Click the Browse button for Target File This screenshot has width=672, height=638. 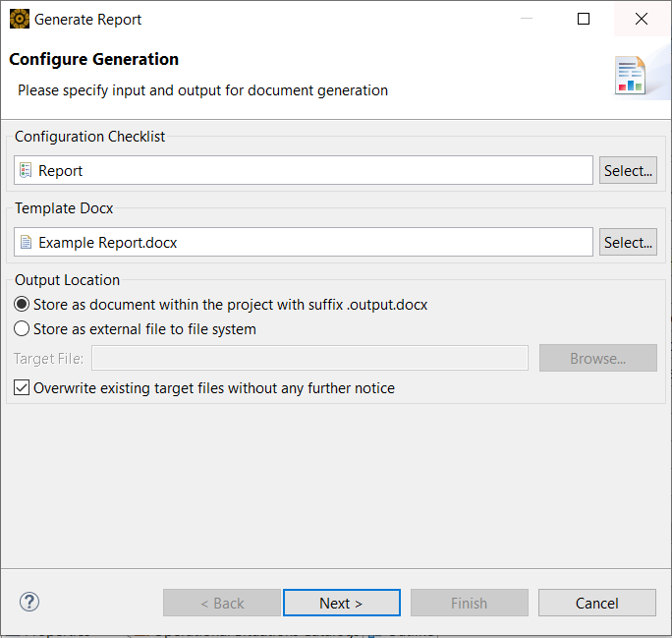[597, 358]
